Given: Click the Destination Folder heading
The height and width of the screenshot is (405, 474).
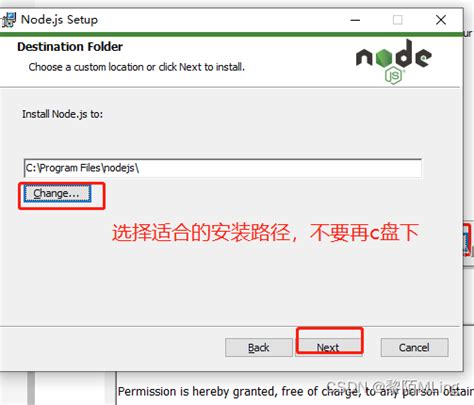Looking at the screenshot, I should pos(70,47).
